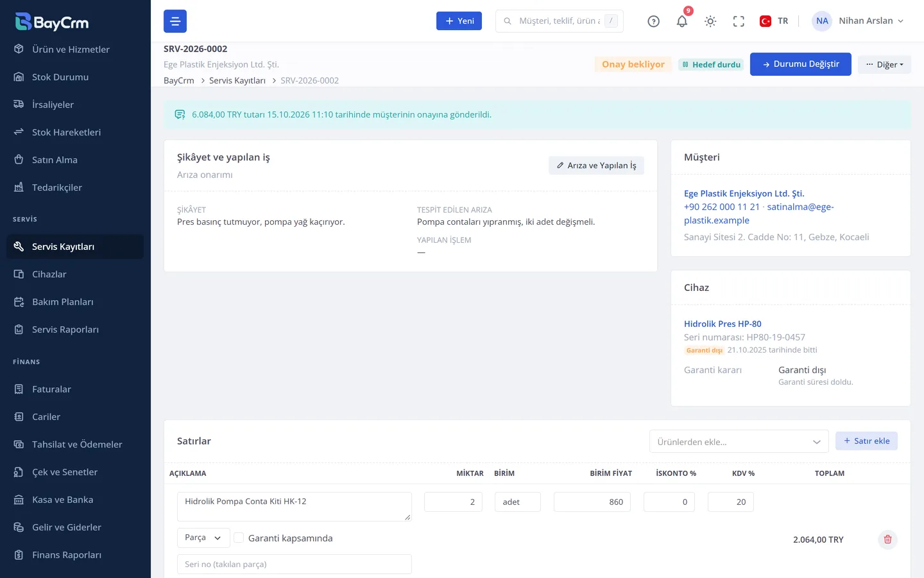Open Hidrolik Pres HP-80 device link
The width and height of the screenshot is (924, 578).
click(x=723, y=324)
